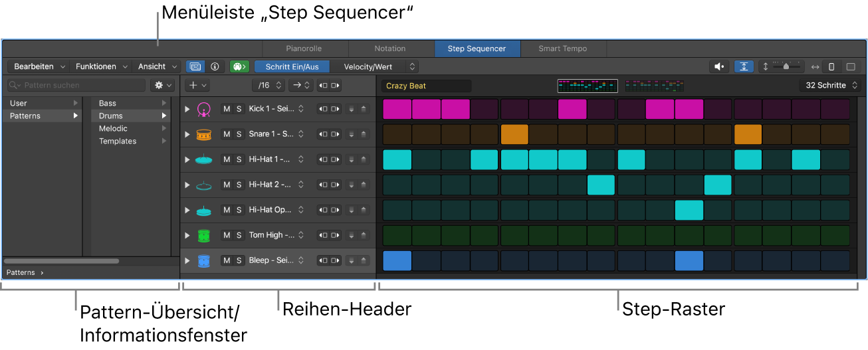Mute the Hi-Hat 2 row
This screenshot has height=350, width=868.
(x=227, y=185)
